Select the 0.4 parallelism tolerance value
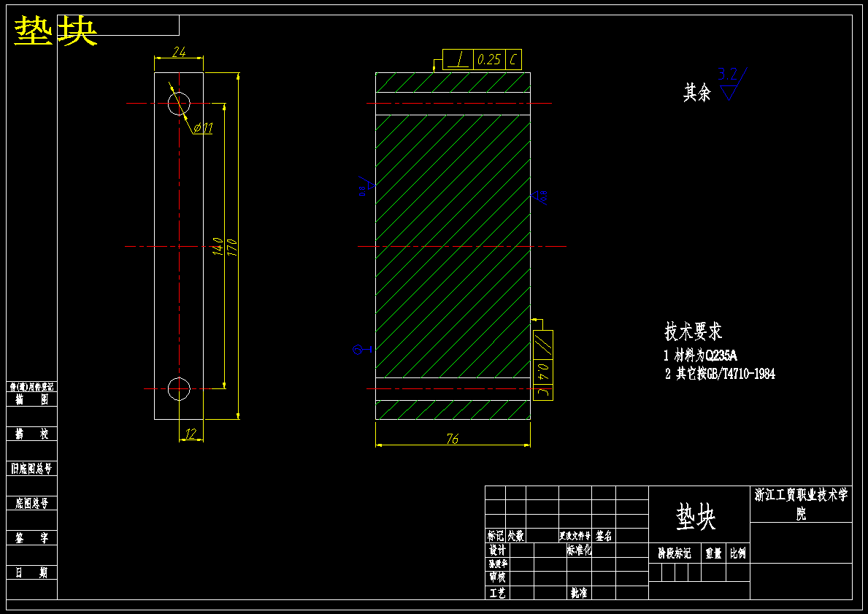Viewport: 868px width, 614px height. (543, 372)
